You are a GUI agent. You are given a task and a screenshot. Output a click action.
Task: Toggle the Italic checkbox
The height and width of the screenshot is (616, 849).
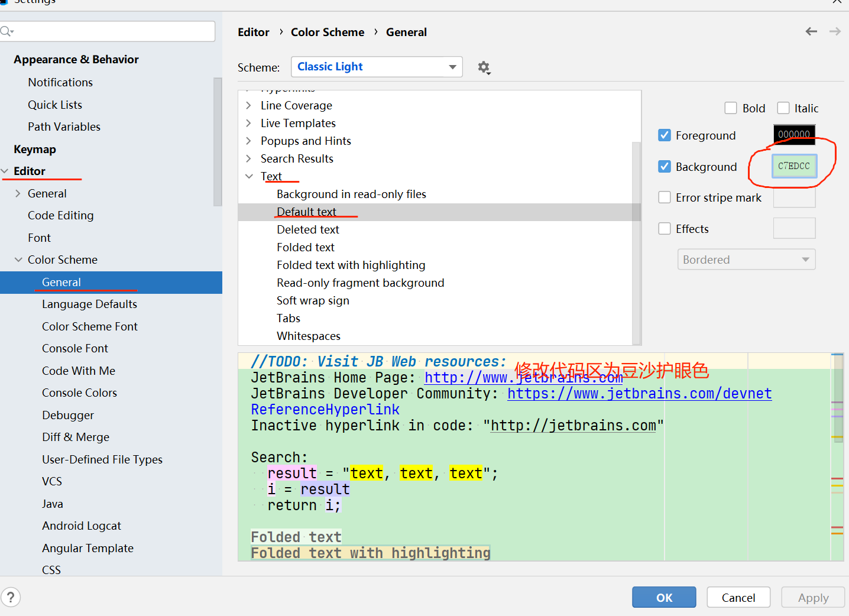[783, 108]
